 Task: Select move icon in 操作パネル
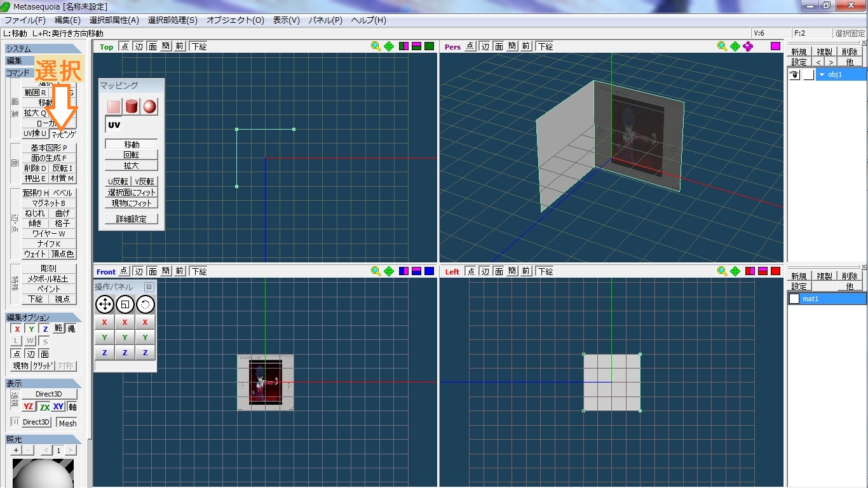[105, 304]
